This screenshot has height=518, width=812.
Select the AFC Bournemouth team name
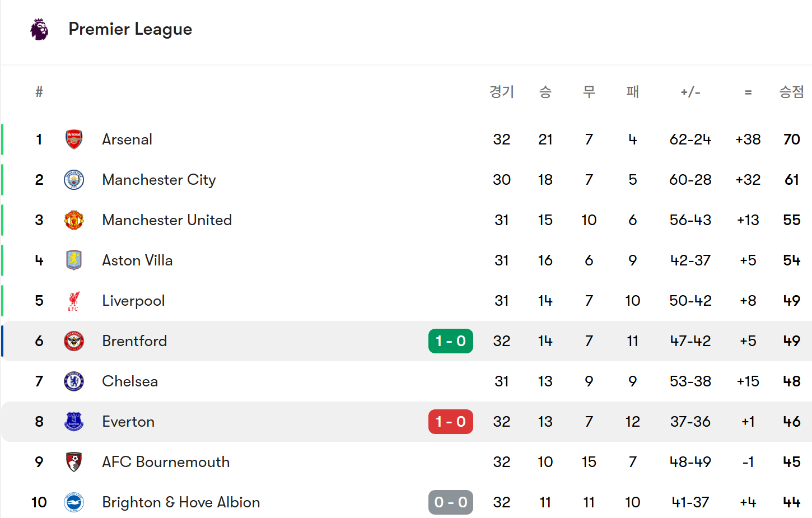click(166, 462)
